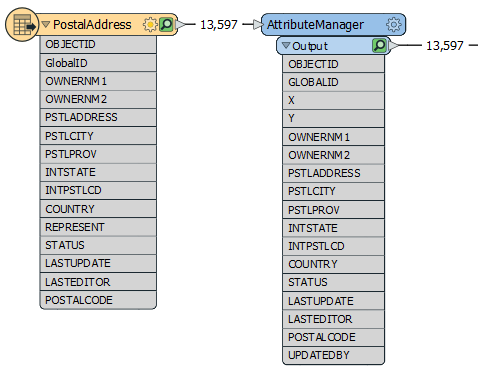The width and height of the screenshot is (478, 375).
Task: Collapse the Output port attribute list
Action: point(286,45)
